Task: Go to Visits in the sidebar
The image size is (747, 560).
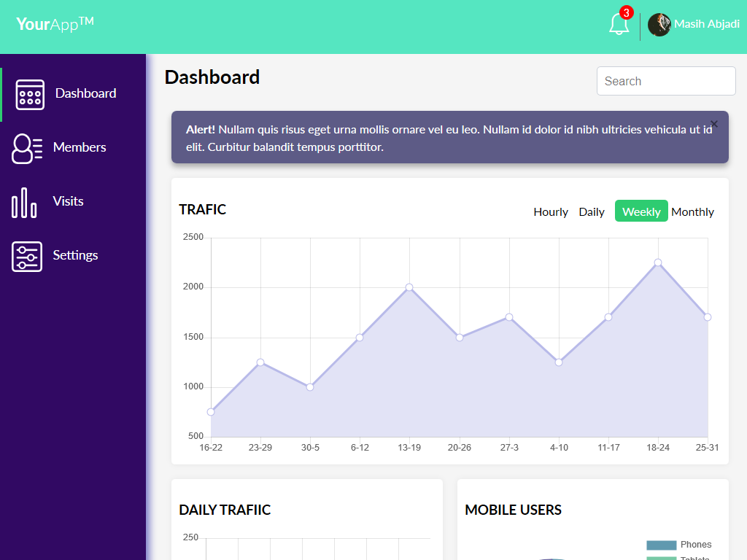Action: [68, 201]
